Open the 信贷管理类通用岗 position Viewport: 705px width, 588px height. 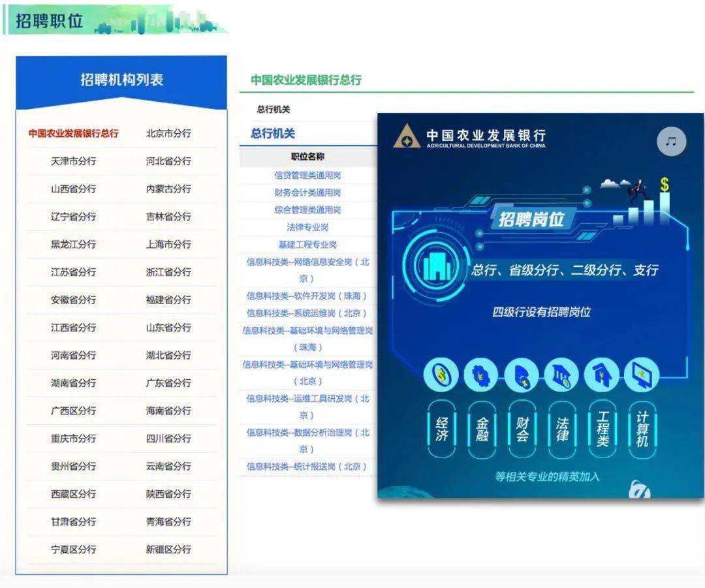pos(307,176)
